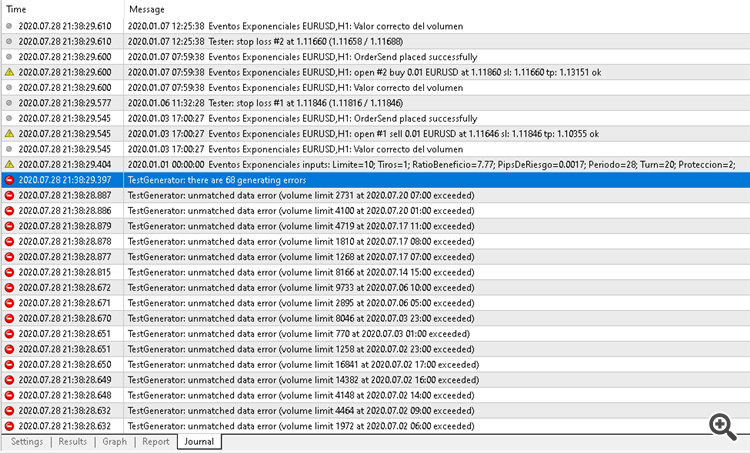Select inputs message 'Limite=10; Tiros=1; RatioBeneficio=7.77'
The height and width of the screenshot is (453, 750).
[x=431, y=164]
